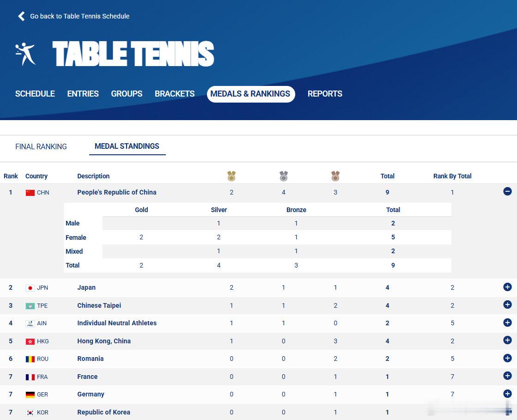Click the People's Republic of China name
Image resolution: width=517 pixels, height=420 pixels.
pos(117,192)
